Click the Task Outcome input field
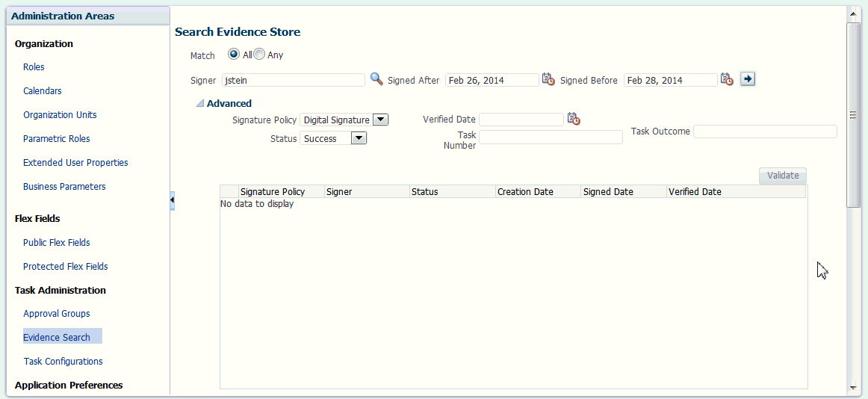The height and width of the screenshot is (399, 868). pos(765,132)
